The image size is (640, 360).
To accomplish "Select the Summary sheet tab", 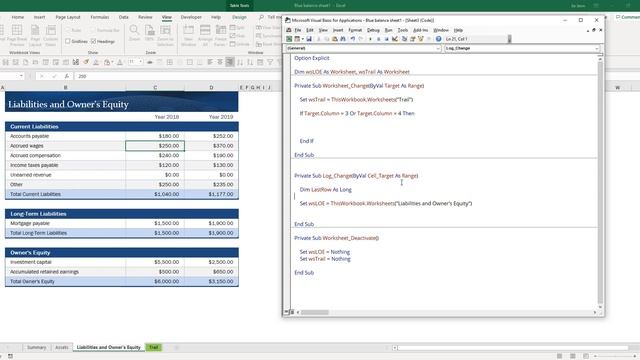I will point(36,347).
